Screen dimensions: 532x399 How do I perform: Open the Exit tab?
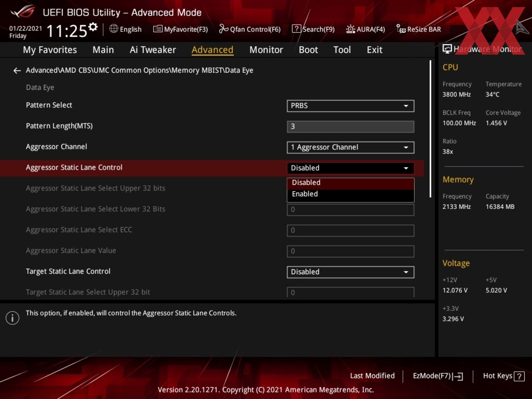374,50
